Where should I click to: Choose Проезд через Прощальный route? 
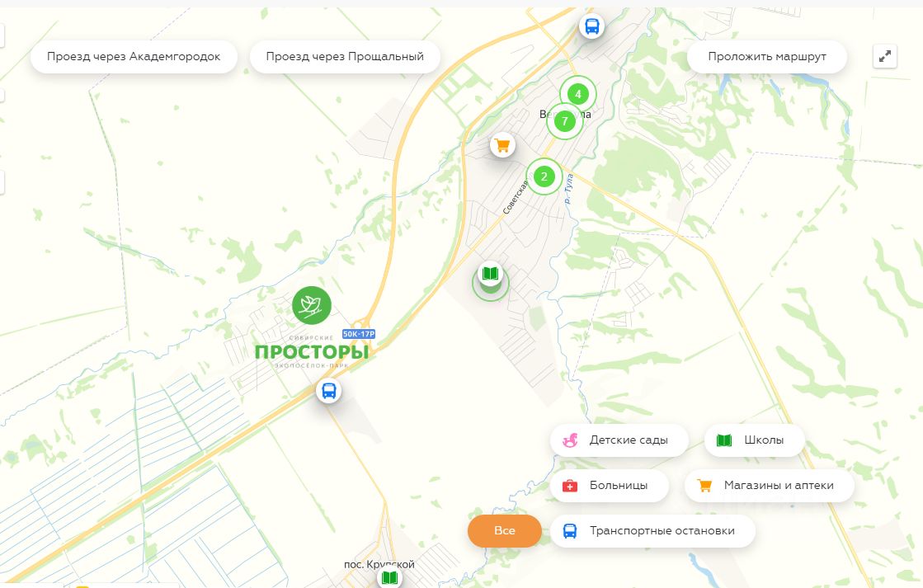coord(345,57)
